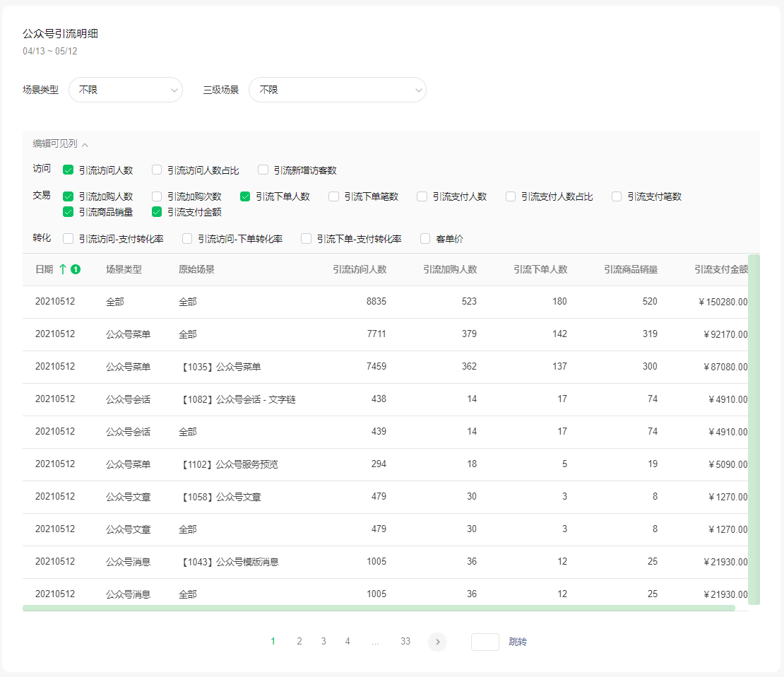Viewport: 784px width, 677px height.
Task: Click the 180 order count
Action: pos(560,301)
